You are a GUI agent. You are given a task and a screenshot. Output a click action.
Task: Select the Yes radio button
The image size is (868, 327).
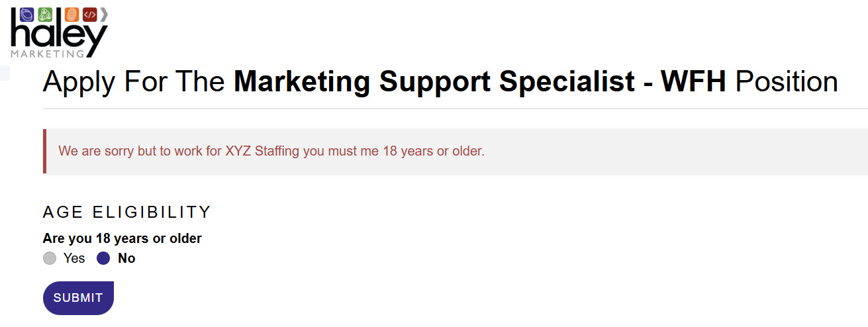pyautogui.click(x=50, y=258)
